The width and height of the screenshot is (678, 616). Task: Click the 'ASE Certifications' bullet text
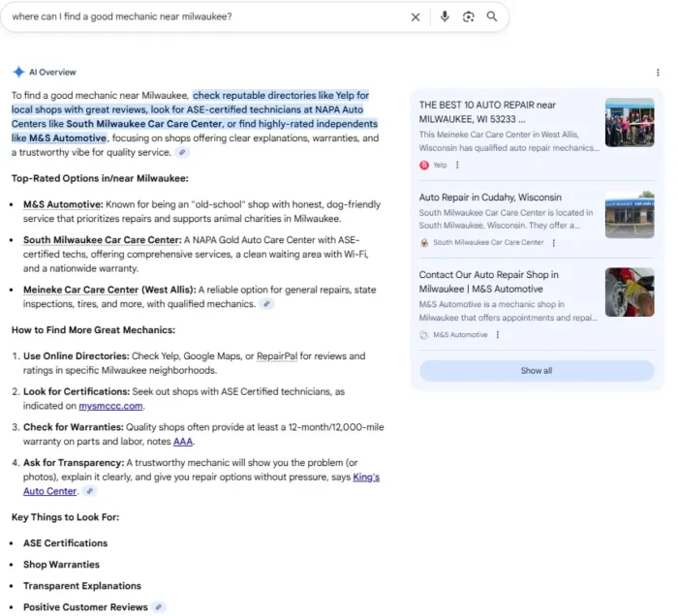click(x=65, y=543)
